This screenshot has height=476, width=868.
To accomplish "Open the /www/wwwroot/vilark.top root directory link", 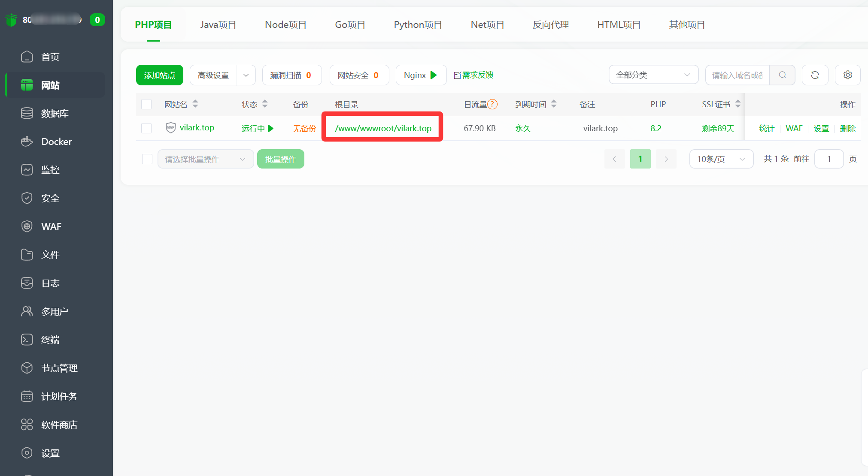I will pos(383,128).
